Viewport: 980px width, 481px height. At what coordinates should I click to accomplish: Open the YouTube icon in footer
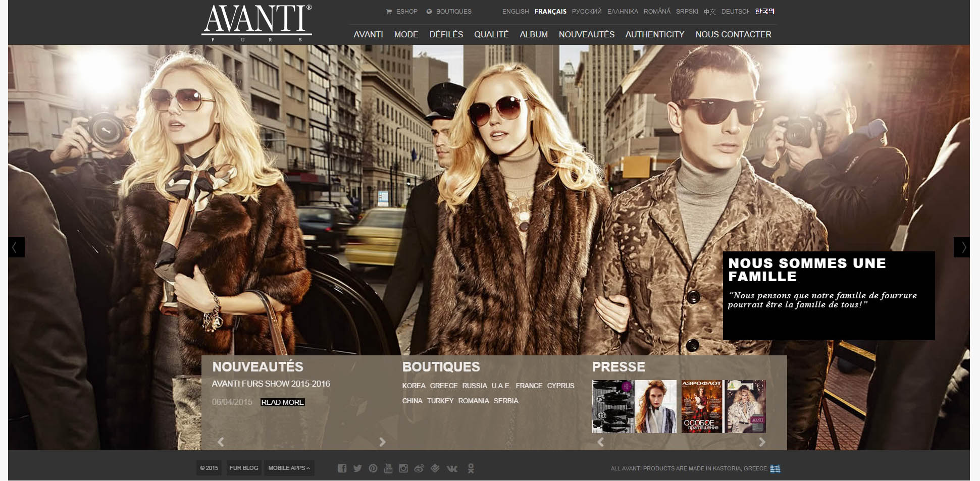click(x=388, y=468)
